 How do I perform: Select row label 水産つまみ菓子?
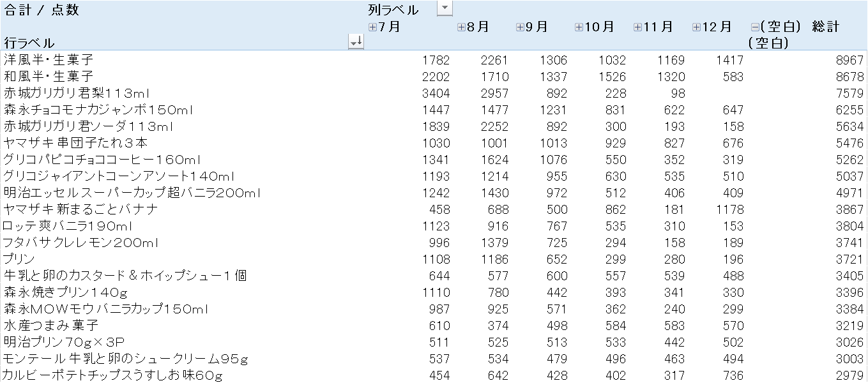click(x=51, y=326)
